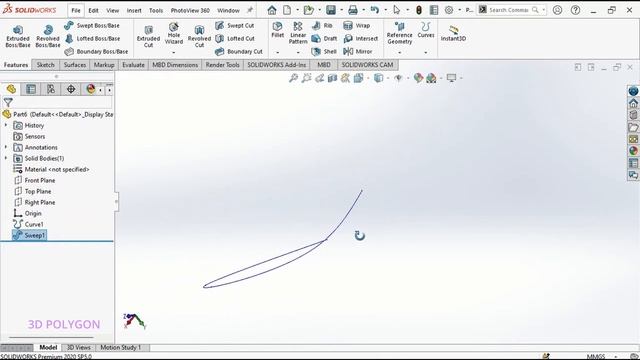Expand the Solid Bodies(1) node

point(6,158)
